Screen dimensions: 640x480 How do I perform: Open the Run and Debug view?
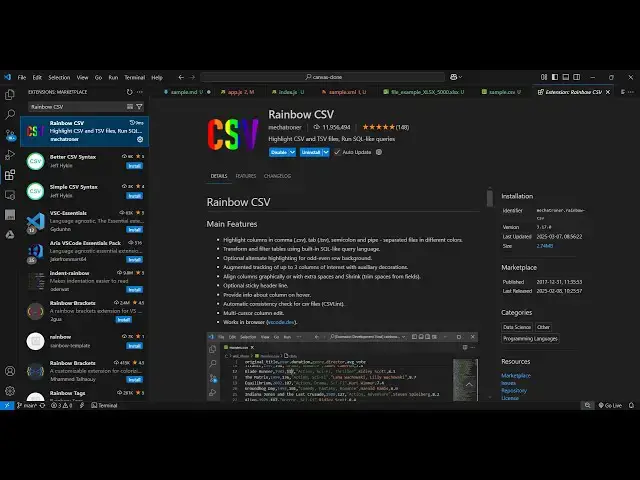click(x=10, y=155)
